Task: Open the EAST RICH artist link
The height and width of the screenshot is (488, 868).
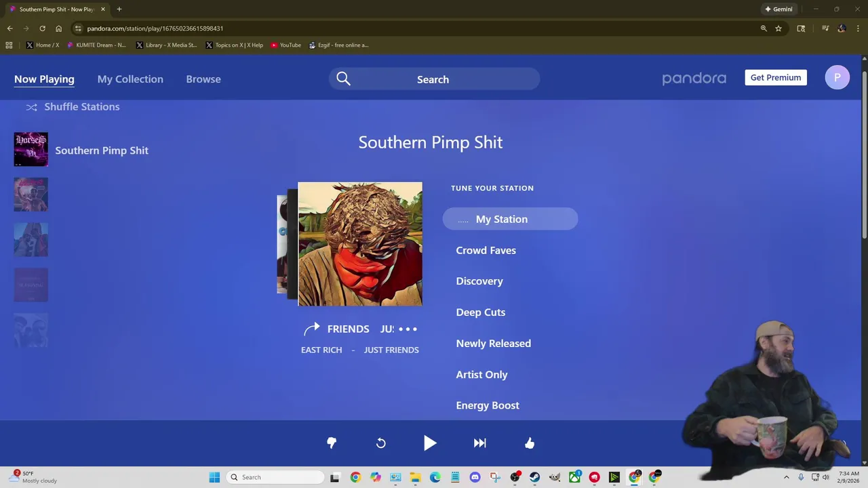Action: (321, 350)
